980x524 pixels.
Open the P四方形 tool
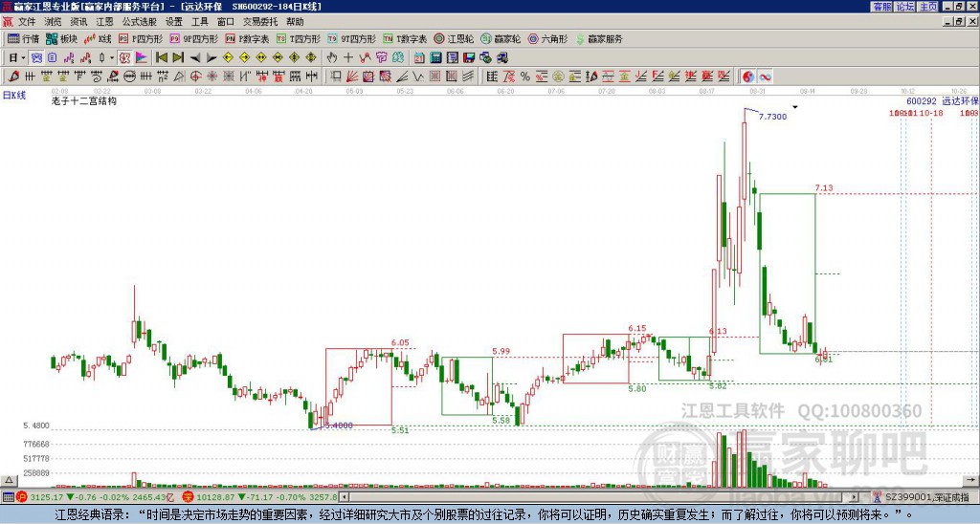coord(141,38)
